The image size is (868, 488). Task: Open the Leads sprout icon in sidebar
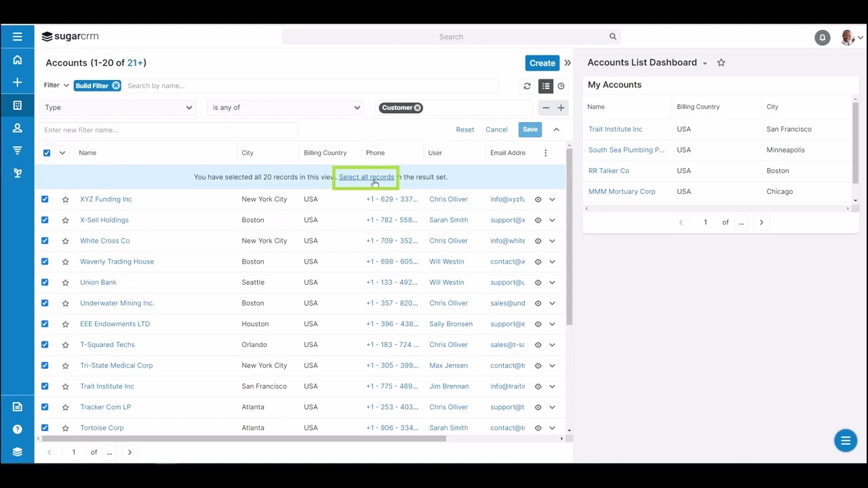(17, 173)
